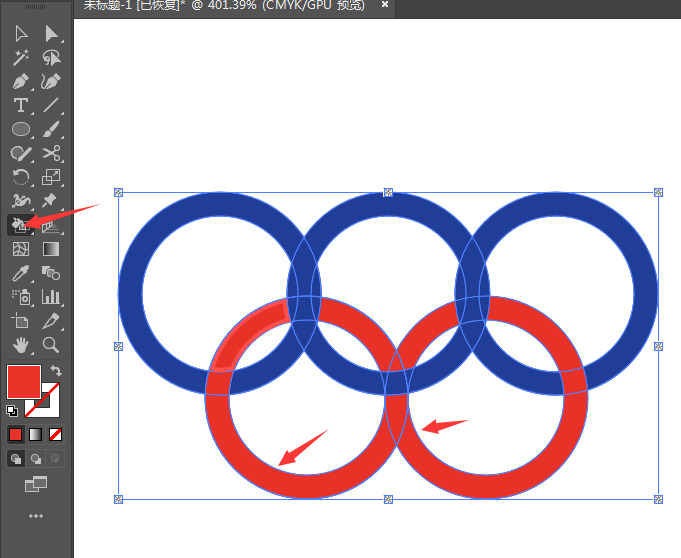Select the Mesh tool
681x558 pixels.
[20, 249]
